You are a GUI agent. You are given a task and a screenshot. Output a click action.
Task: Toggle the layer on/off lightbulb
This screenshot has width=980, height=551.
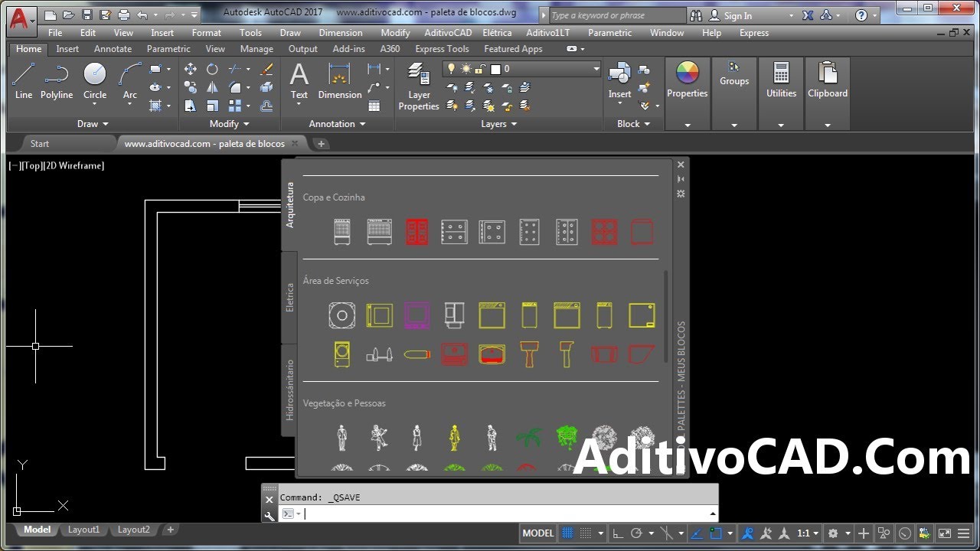tap(452, 69)
